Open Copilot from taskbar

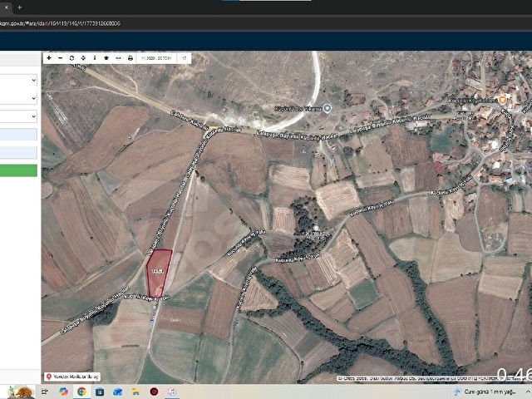coord(63,392)
